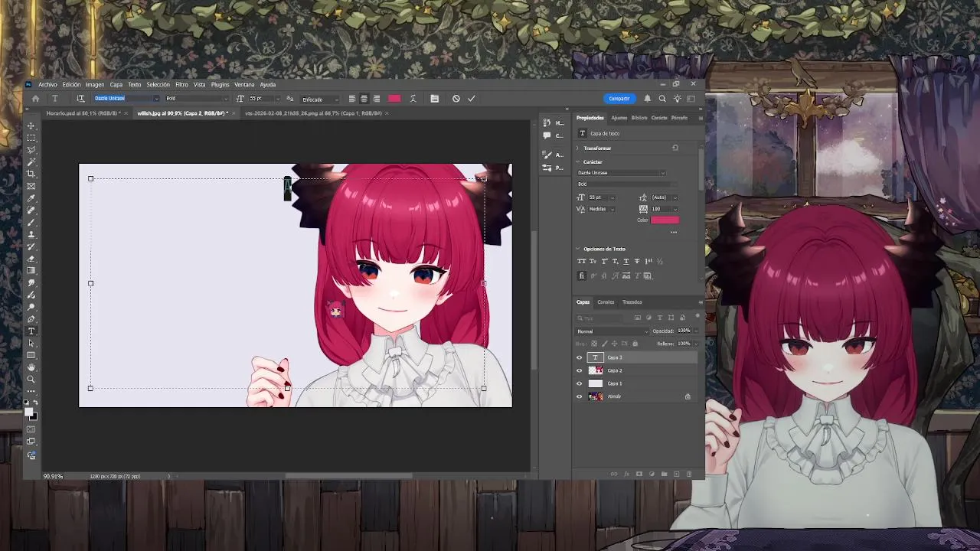Open the Normal blend mode dropdown
The height and width of the screenshot is (551, 980).
(612, 331)
